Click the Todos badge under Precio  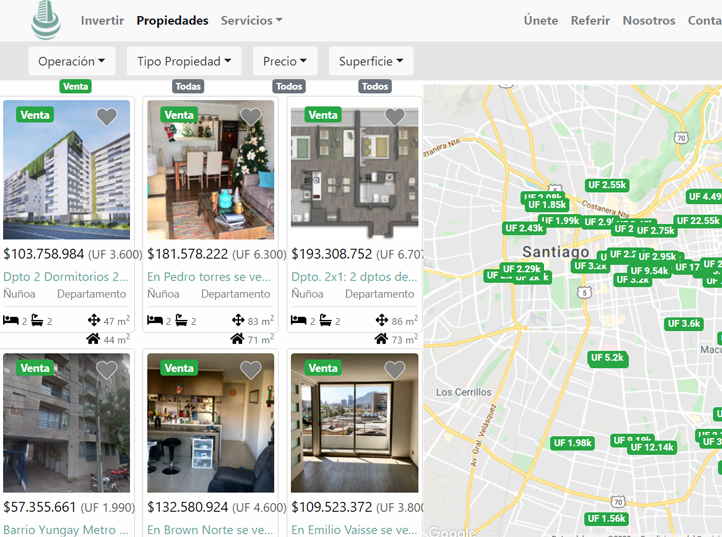pyautogui.click(x=289, y=86)
